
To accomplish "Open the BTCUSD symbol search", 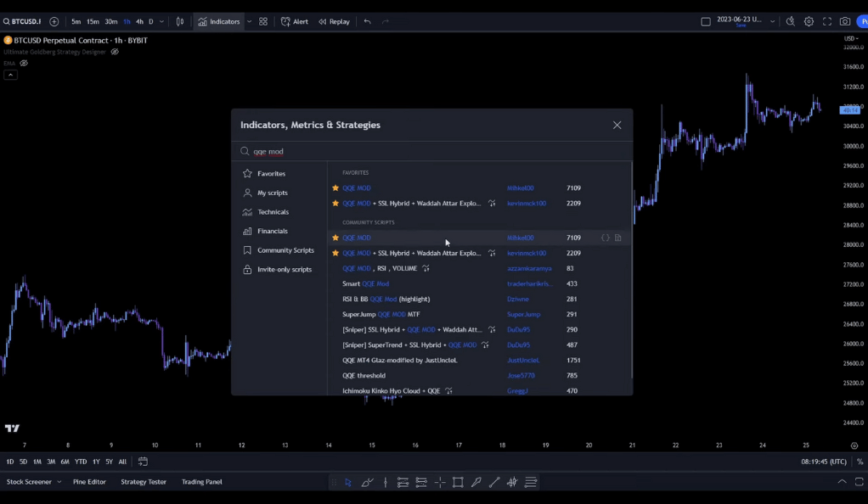I will [23, 21].
